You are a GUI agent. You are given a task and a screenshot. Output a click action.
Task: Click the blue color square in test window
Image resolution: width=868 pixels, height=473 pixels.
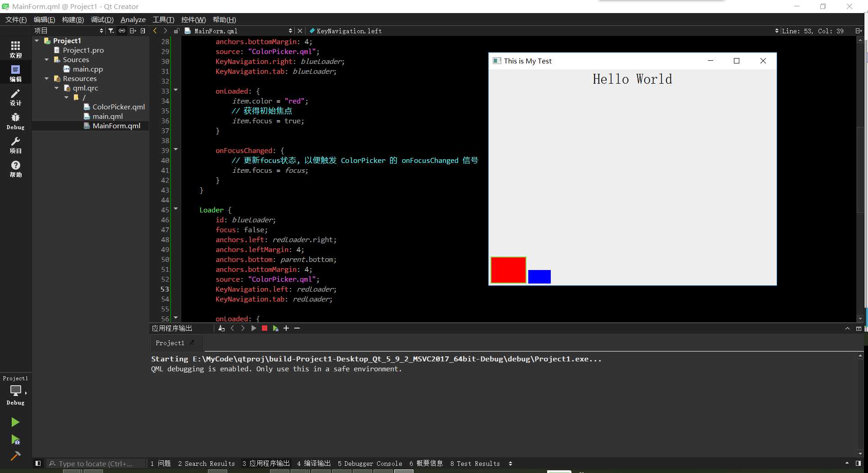540,277
